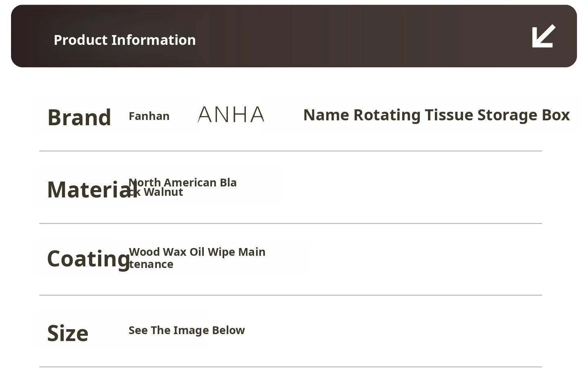Click the divider line beneath the Brand row

click(291, 151)
